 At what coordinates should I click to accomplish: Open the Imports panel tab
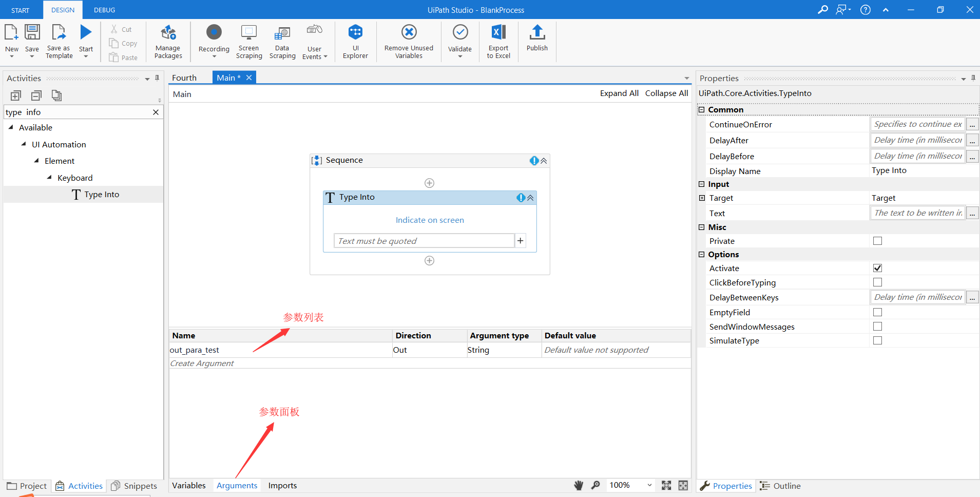point(282,485)
